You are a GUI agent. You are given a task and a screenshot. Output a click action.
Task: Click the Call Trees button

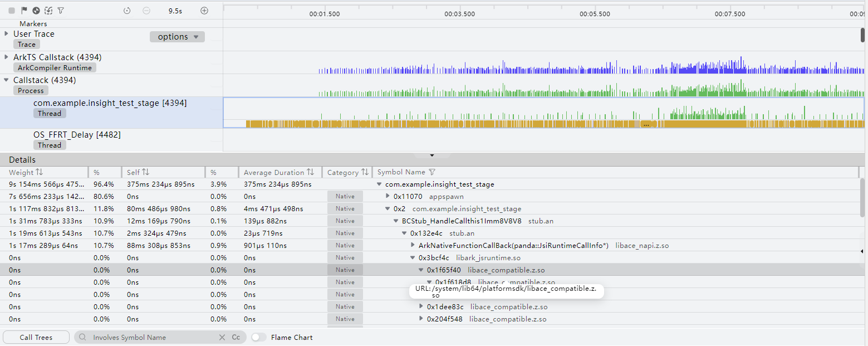point(36,337)
